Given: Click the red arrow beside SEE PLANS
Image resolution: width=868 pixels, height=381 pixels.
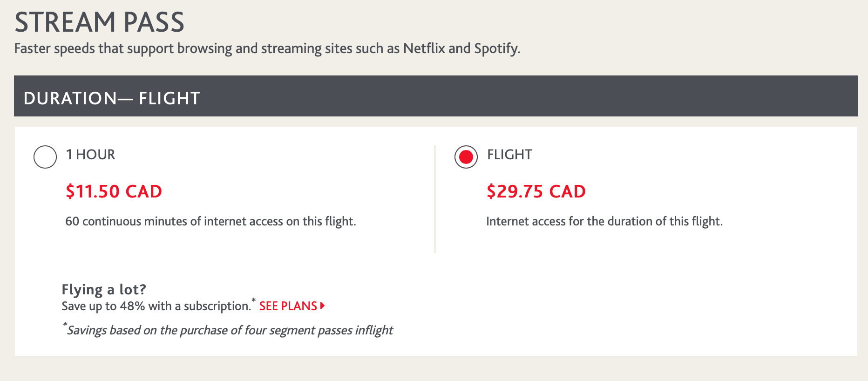Looking at the screenshot, I should [322, 306].
